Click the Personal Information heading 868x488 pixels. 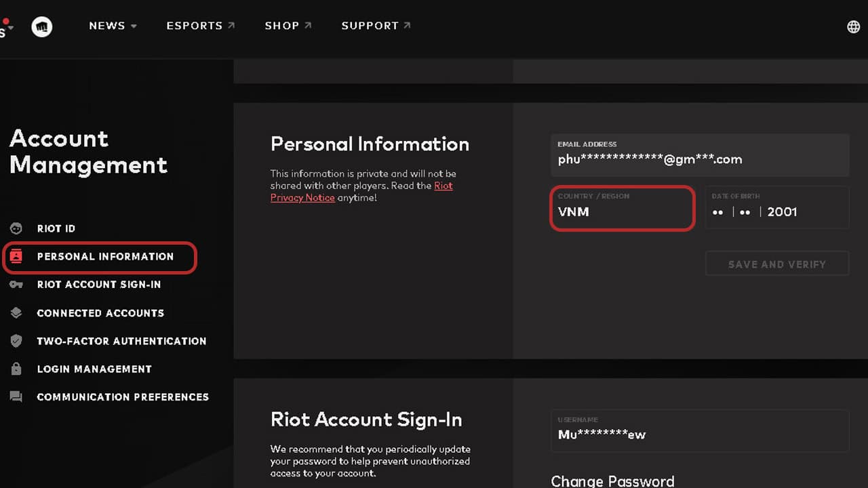point(370,144)
